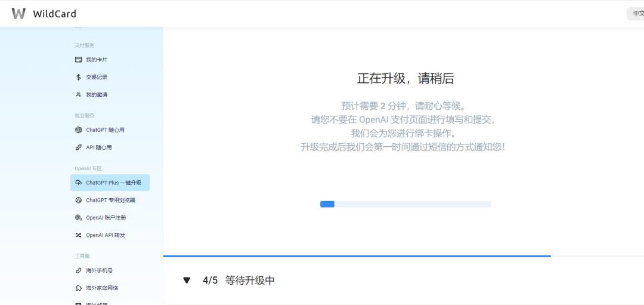Click the blue step progress line

(x=357, y=256)
